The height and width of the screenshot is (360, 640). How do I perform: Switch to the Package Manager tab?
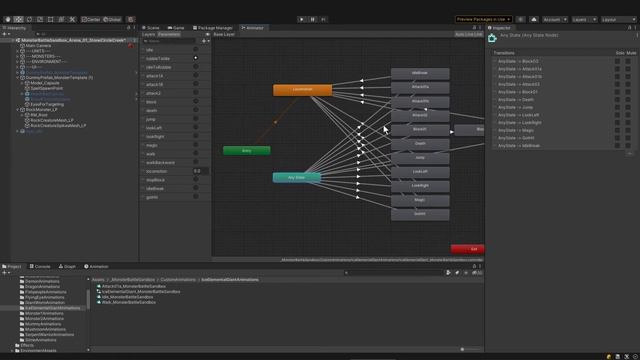213,28
